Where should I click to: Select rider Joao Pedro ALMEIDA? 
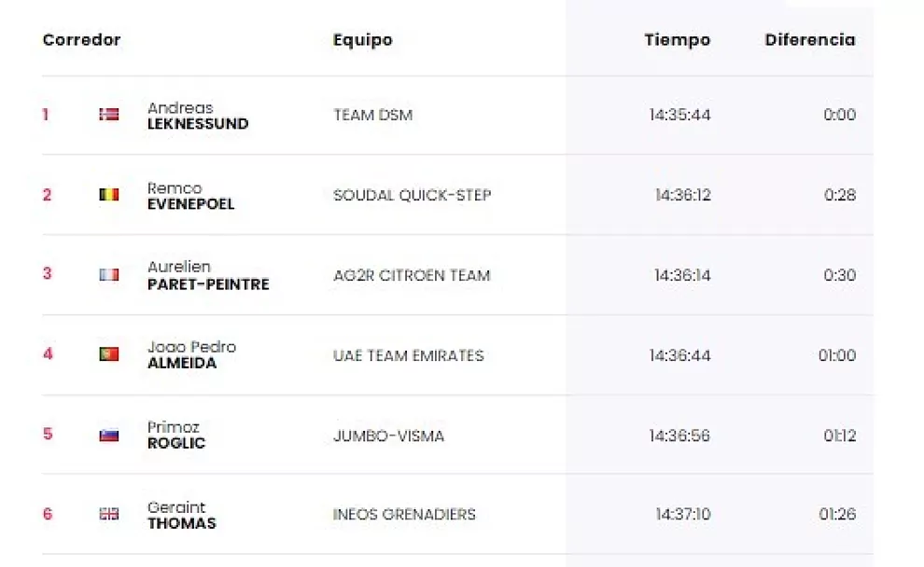point(191,355)
